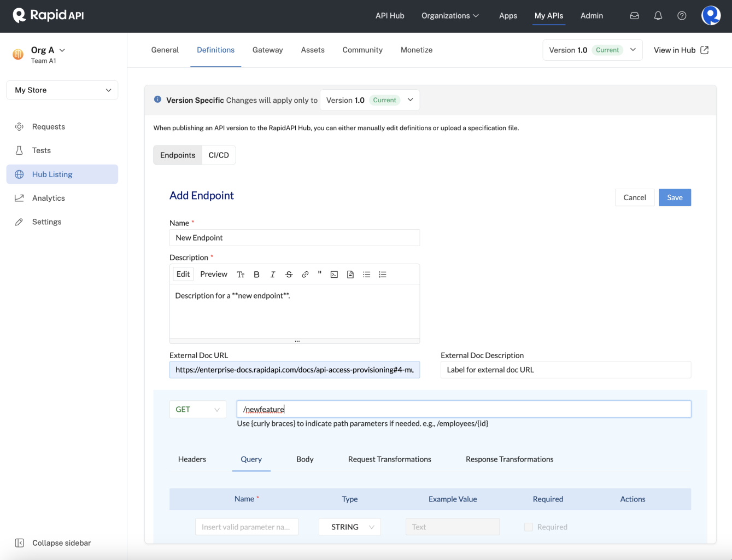Toggle bold in description editor

pyautogui.click(x=256, y=275)
